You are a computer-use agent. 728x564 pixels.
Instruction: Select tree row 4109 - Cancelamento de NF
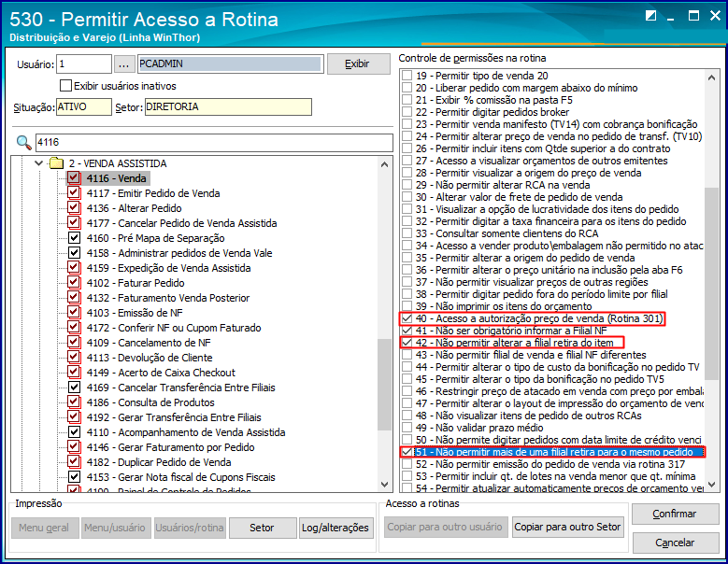click(x=149, y=343)
